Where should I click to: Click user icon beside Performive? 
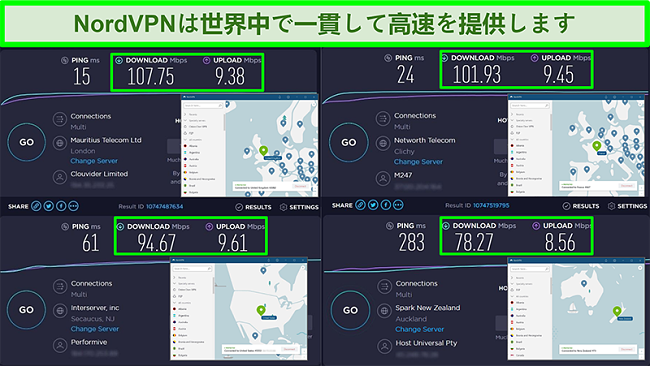click(60, 345)
